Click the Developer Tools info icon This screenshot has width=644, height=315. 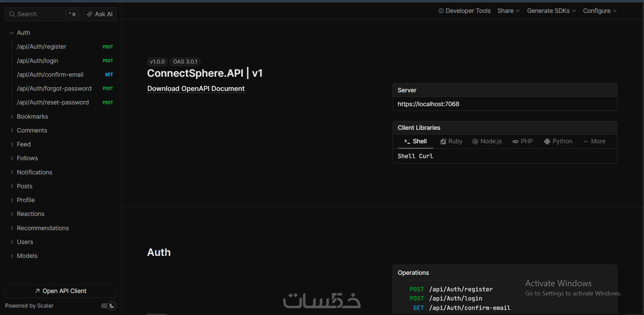click(441, 11)
